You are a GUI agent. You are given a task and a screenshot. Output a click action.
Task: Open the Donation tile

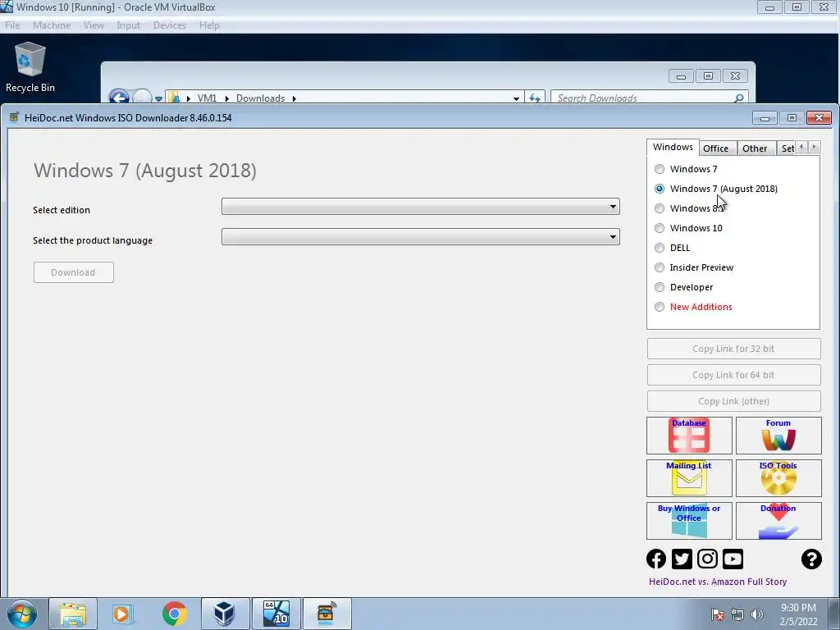[x=778, y=521]
